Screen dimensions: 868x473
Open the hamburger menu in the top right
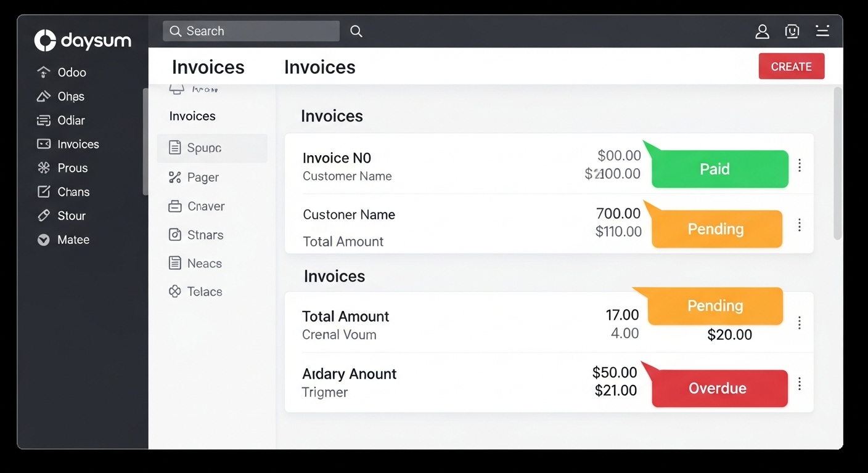(x=822, y=31)
